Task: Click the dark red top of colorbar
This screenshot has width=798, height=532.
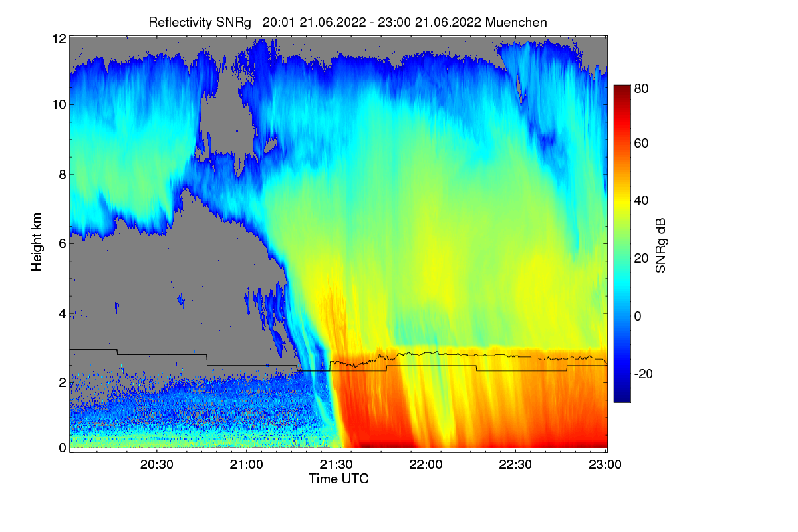Action: click(x=621, y=89)
